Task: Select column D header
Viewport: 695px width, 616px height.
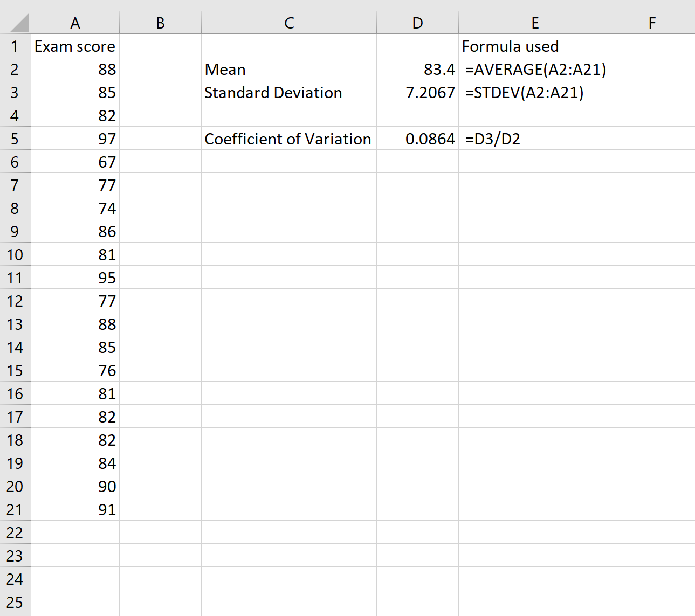Action: 417,23
